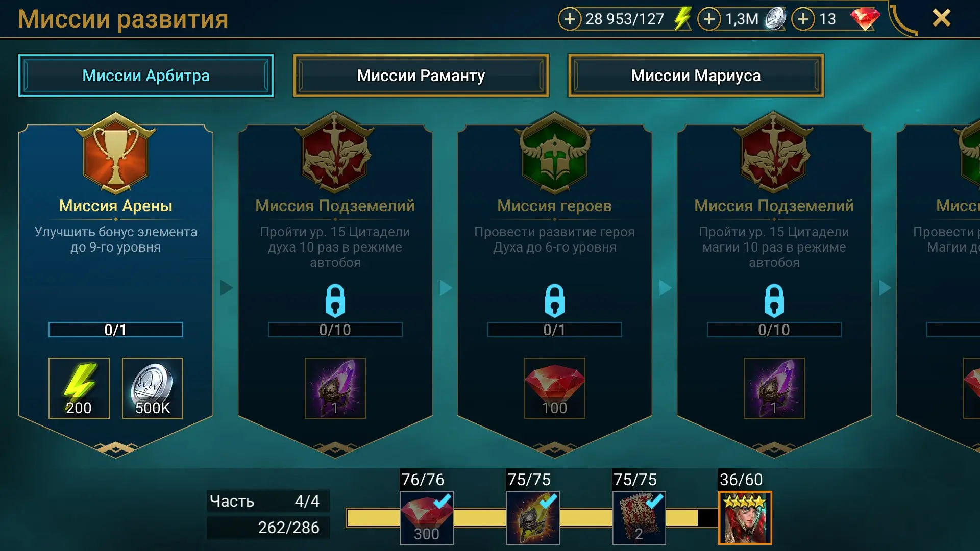Tap the 100 ruby reward icon
Viewport: 980px width, 551px height.
click(555, 388)
